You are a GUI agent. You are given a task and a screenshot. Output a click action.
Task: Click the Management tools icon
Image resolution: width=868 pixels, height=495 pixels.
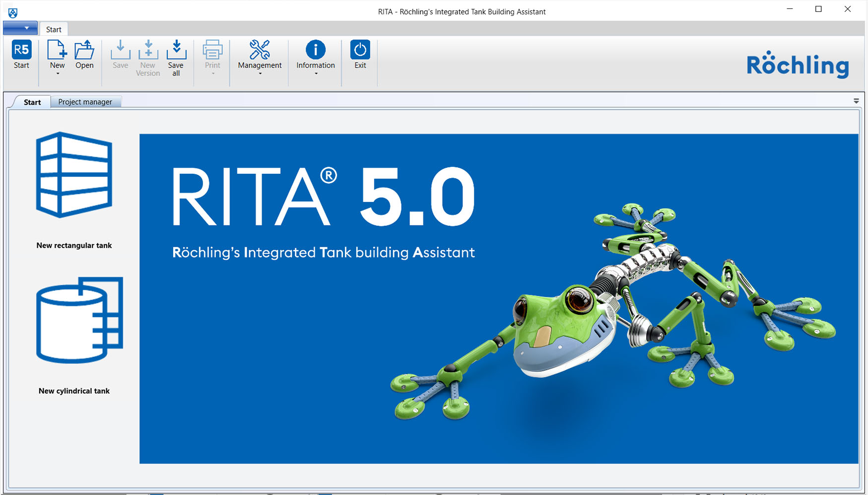[x=260, y=50]
